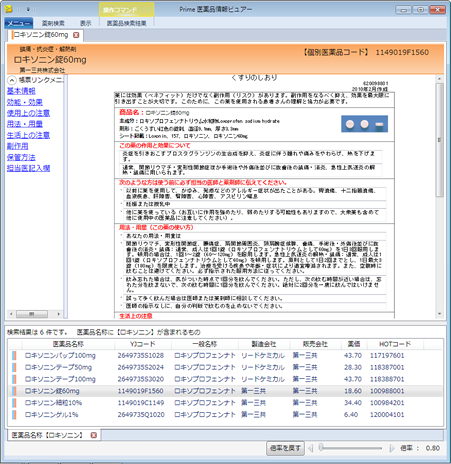Jump to 用法・用量 section
Screen dimensions: 451x464
coord(25,124)
